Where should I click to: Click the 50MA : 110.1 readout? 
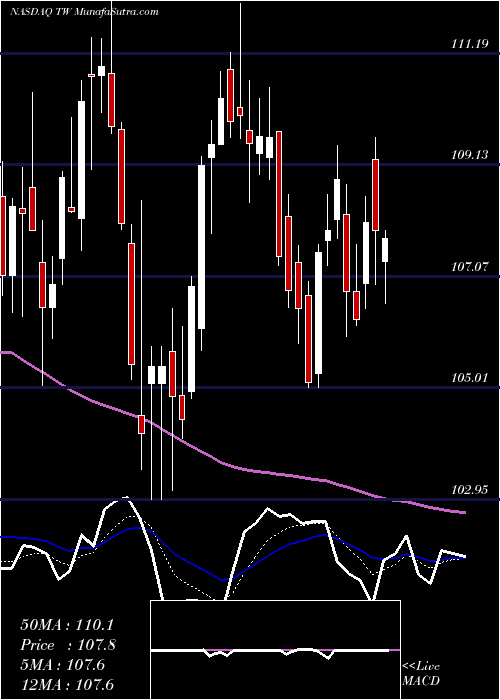point(68,625)
